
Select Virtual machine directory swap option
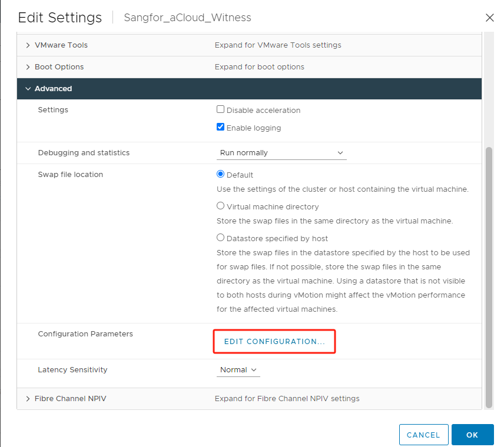click(221, 206)
